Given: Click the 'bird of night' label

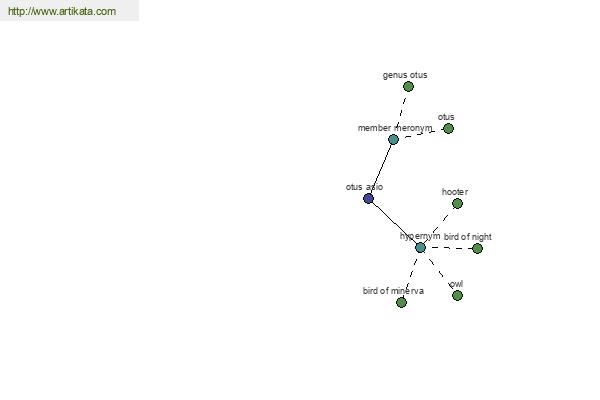Looking at the screenshot, I should point(468,237).
